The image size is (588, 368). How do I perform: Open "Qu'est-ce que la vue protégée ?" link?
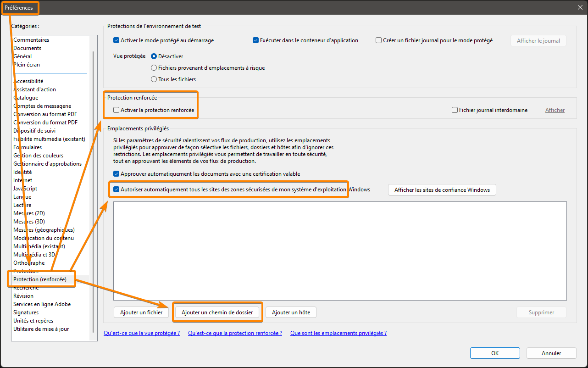pyautogui.click(x=141, y=333)
